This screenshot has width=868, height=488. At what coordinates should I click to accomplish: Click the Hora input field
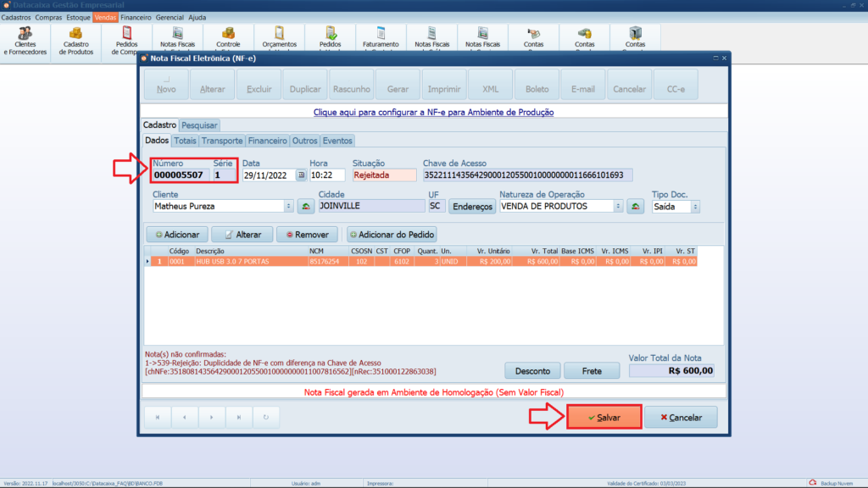click(326, 175)
